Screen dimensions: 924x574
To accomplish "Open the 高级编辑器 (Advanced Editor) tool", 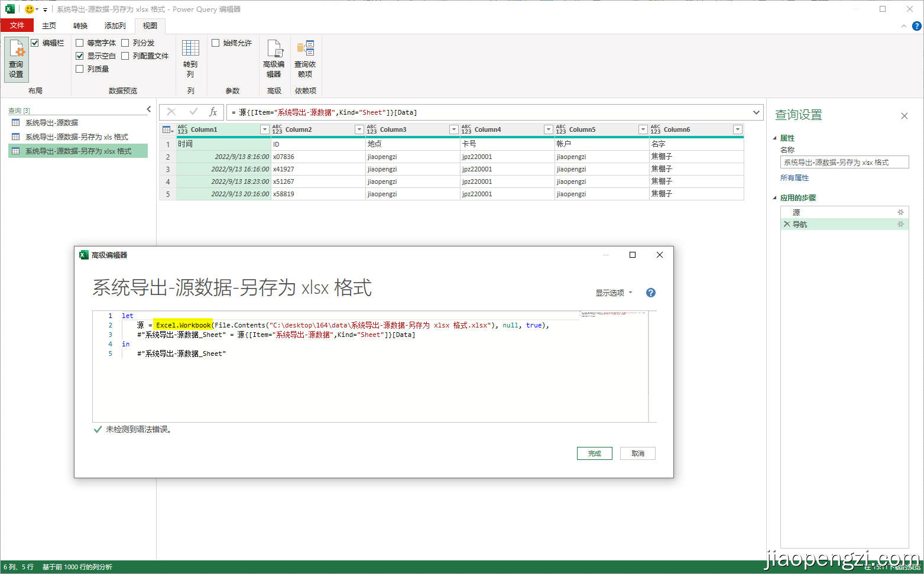I will pyautogui.click(x=274, y=57).
